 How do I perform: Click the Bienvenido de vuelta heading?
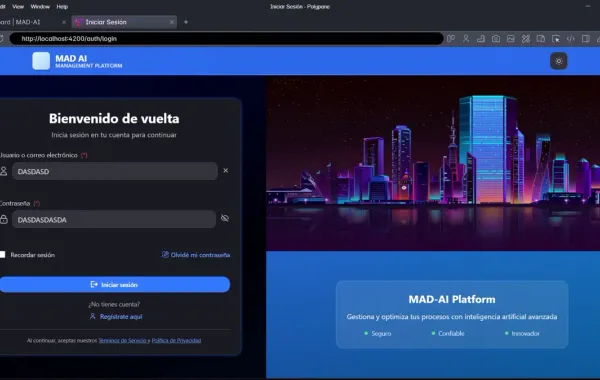[114, 119]
